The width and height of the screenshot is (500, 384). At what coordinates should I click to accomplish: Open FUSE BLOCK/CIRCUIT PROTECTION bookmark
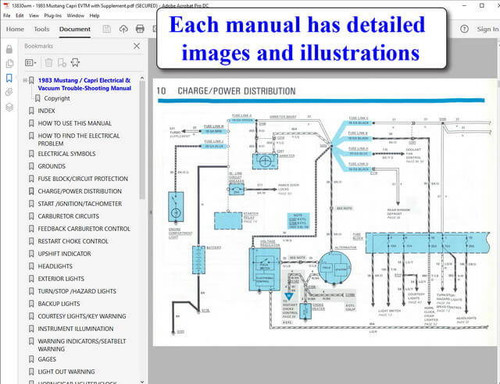[x=83, y=179]
